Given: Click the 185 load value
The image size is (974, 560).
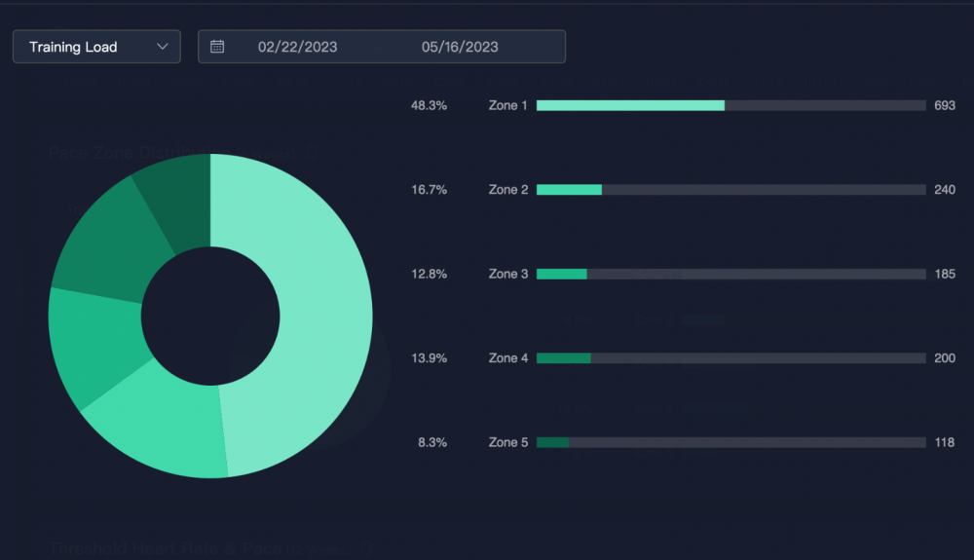Looking at the screenshot, I should [x=945, y=274].
